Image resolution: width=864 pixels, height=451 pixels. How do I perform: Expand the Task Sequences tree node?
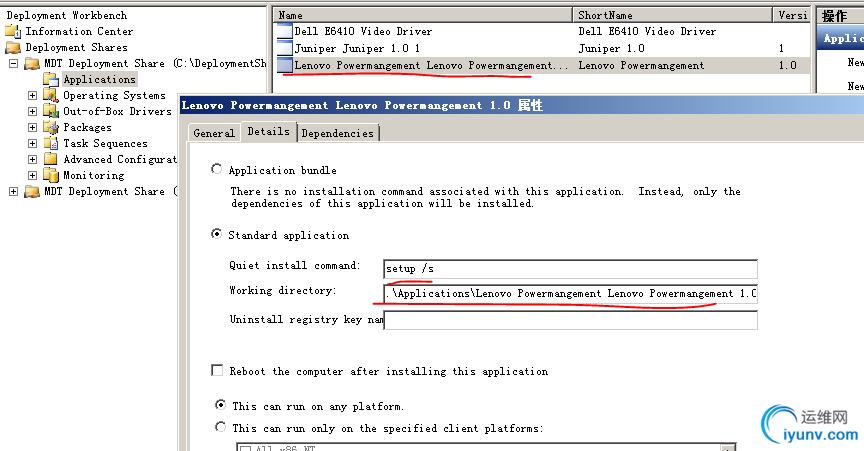click(33, 143)
